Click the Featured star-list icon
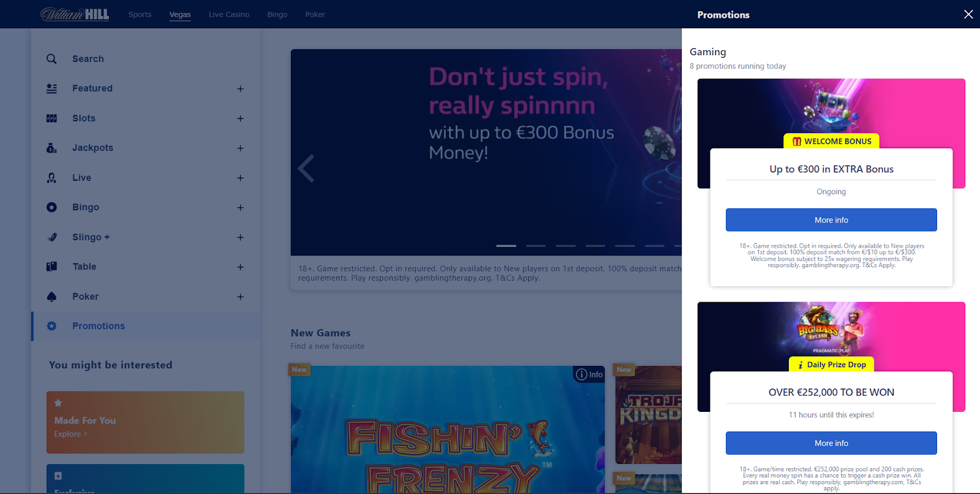 click(x=51, y=88)
